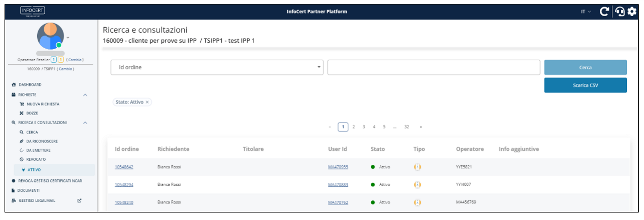Open Dashboard in the sidebar
This screenshot has width=644, height=220.
(30, 84)
